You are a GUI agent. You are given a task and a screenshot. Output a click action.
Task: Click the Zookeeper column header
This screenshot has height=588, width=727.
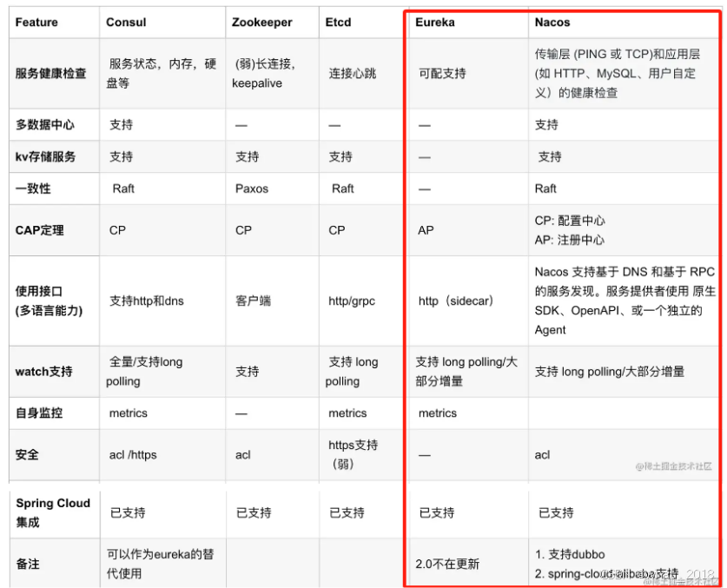[262, 23]
